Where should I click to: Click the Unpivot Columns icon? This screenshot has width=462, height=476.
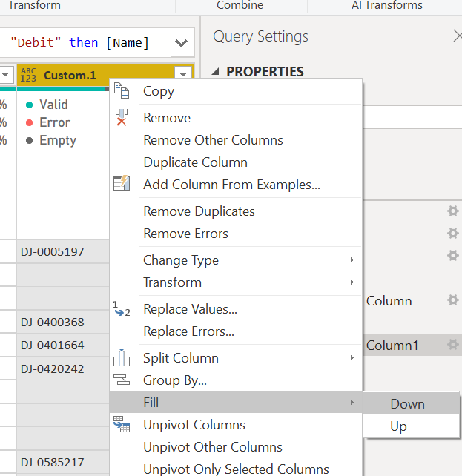click(x=122, y=424)
